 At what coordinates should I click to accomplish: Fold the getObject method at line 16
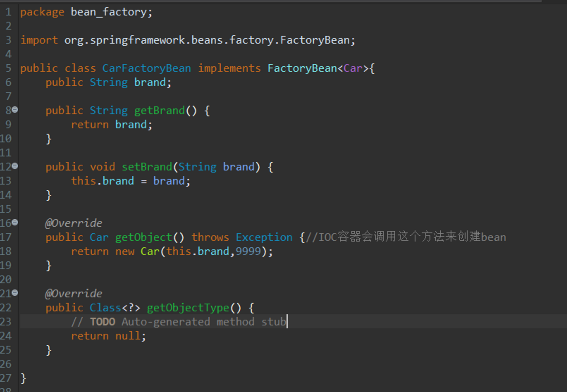click(x=15, y=222)
